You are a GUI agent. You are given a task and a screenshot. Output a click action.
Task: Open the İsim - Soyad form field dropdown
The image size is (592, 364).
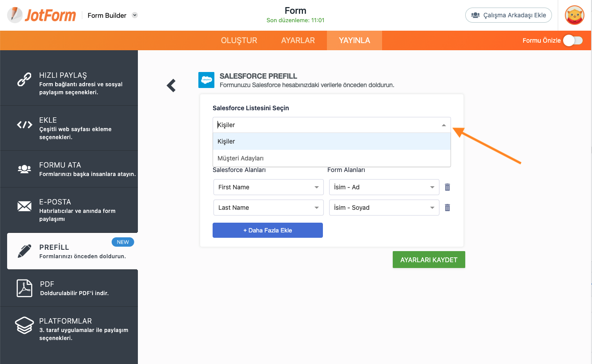tap(384, 208)
